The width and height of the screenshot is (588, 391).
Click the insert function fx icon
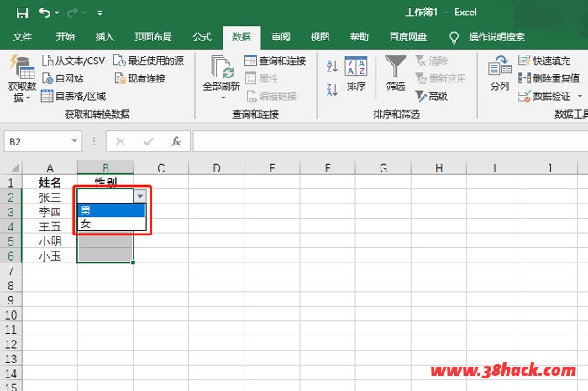click(176, 142)
